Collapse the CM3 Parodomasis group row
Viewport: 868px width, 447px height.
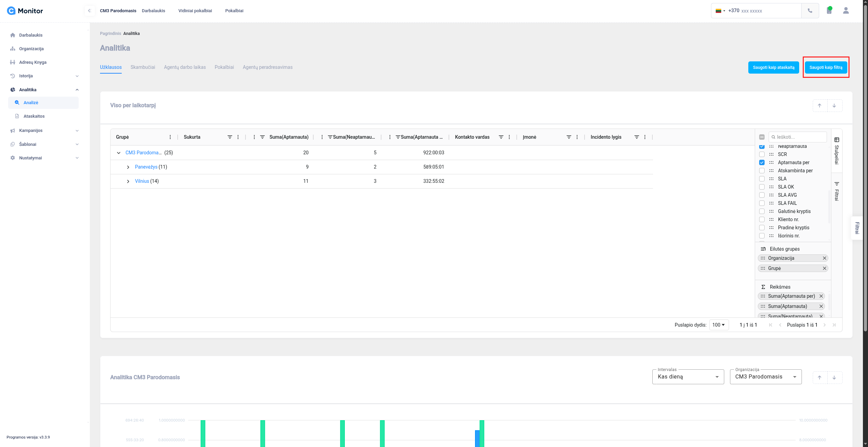tap(119, 153)
